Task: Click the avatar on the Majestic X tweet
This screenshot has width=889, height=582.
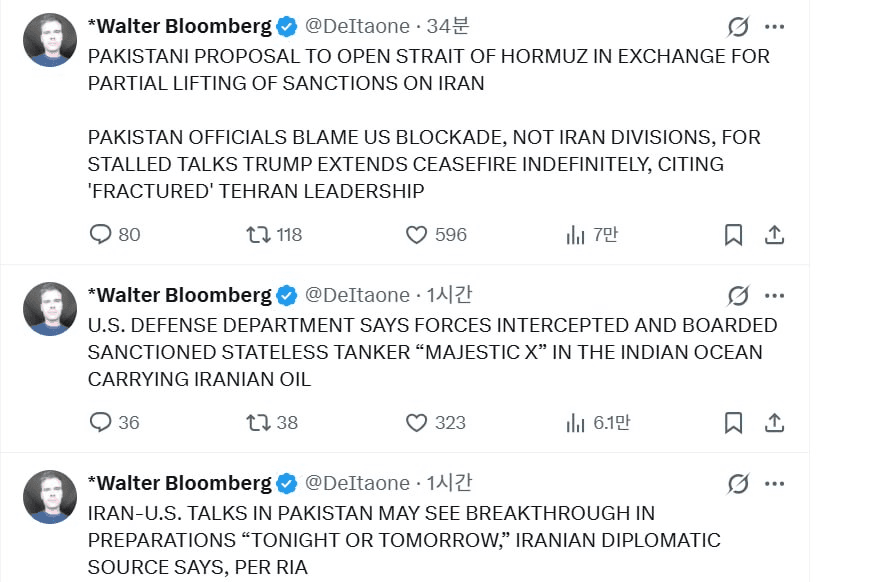Action: point(50,308)
